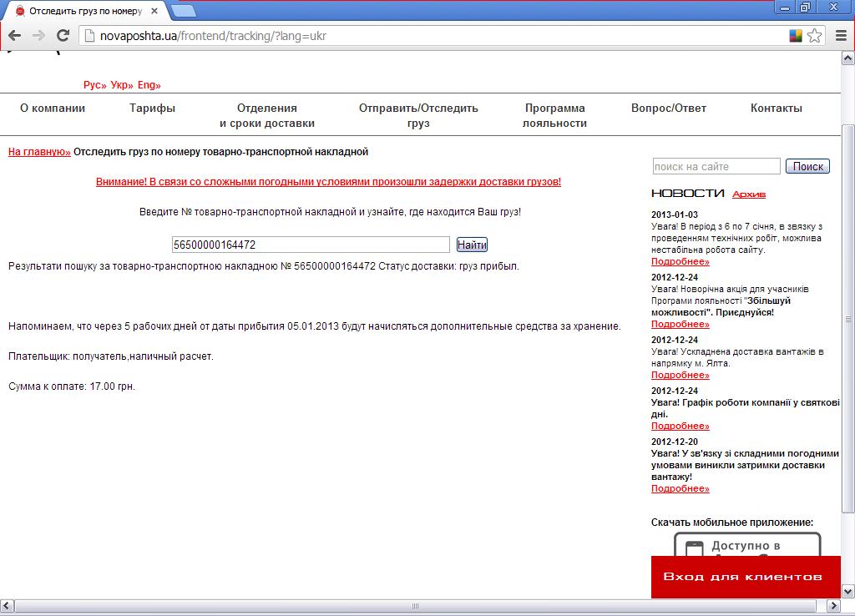Open Отделения и сроки доставки menu

pyautogui.click(x=267, y=115)
